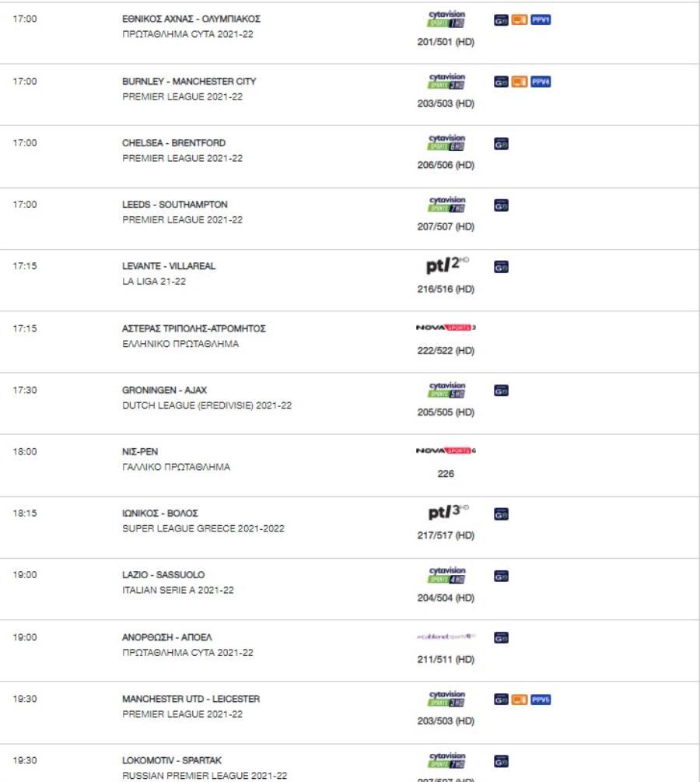
Task: Click orange device icon on Manchester Utd row
Action: point(520,700)
